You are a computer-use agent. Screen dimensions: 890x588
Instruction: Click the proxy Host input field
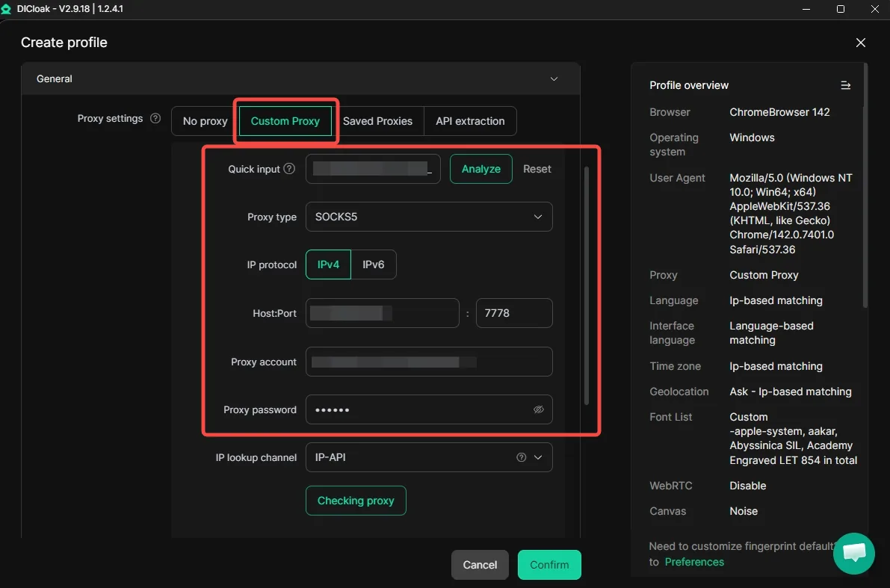click(x=382, y=313)
